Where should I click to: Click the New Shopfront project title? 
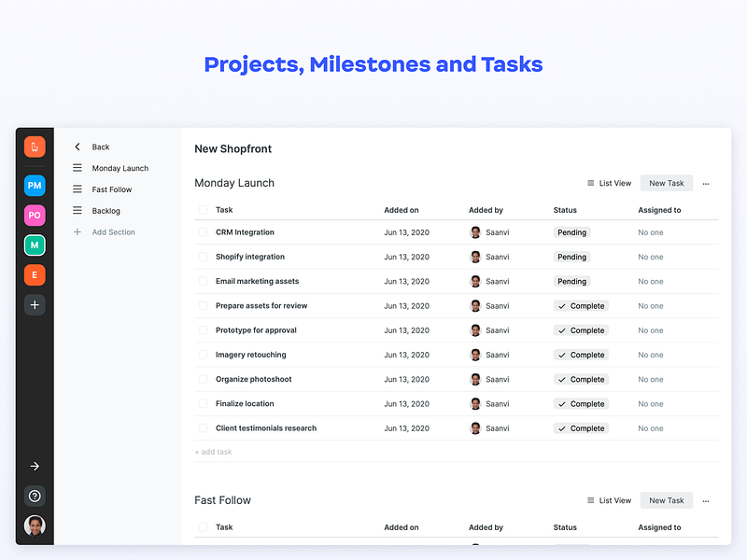(233, 148)
